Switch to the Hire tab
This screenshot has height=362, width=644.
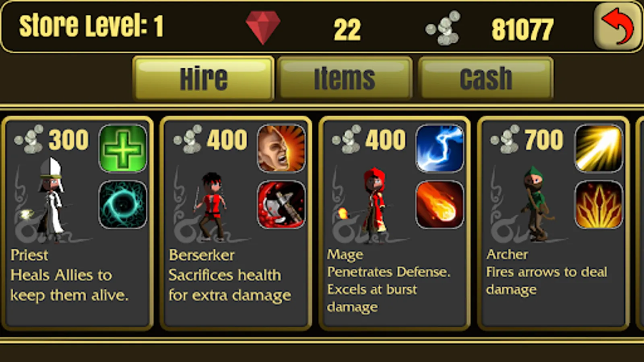pyautogui.click(x=204, y=78)
